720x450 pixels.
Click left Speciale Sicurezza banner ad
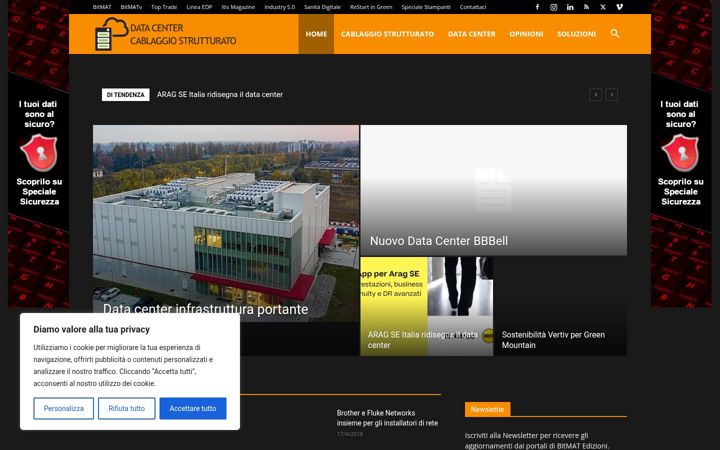(39, 154)
